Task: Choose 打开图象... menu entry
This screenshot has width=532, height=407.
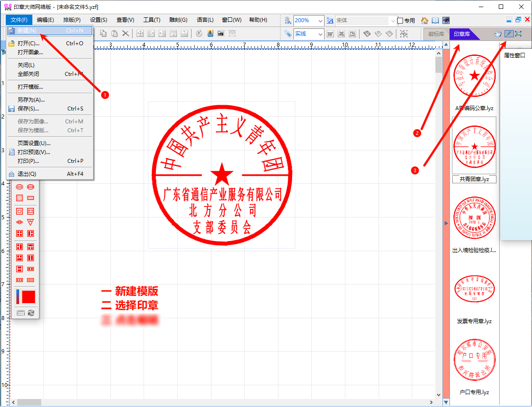Action: click(x=50, y=52)
